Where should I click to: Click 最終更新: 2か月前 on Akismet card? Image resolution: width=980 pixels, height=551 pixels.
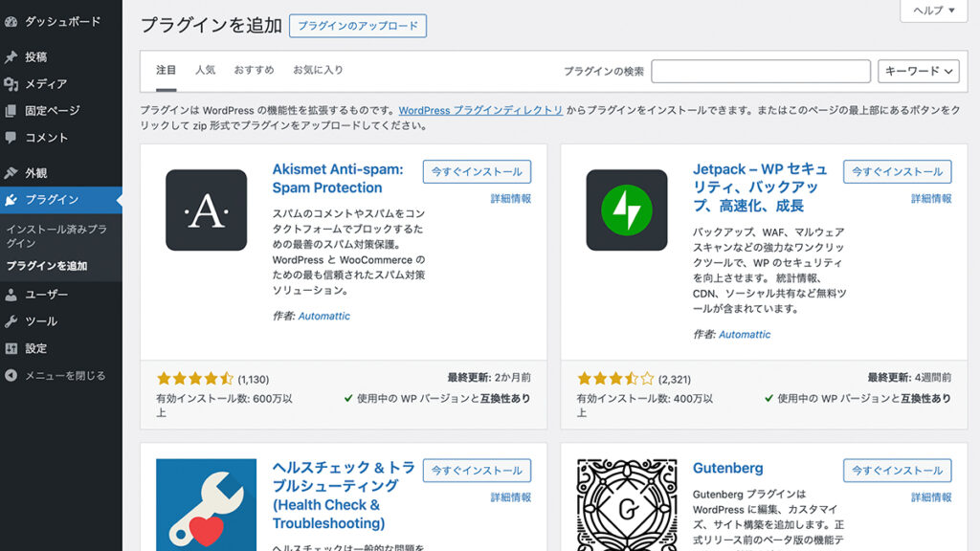(489, 377)
